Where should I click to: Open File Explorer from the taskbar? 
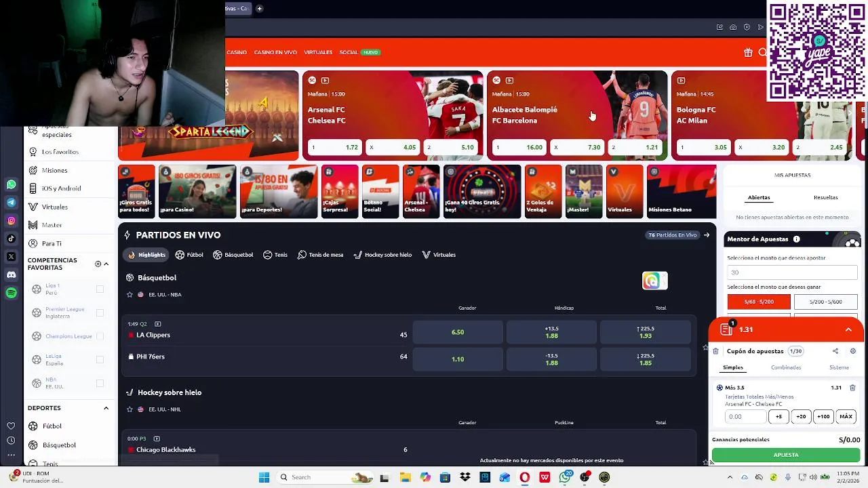tap(405, 477)
